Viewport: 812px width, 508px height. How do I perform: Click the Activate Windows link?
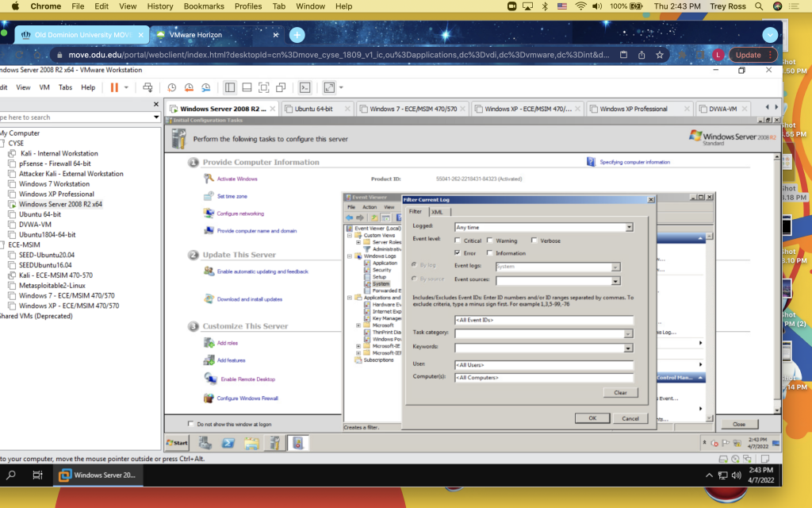click(x=236, y=179)
